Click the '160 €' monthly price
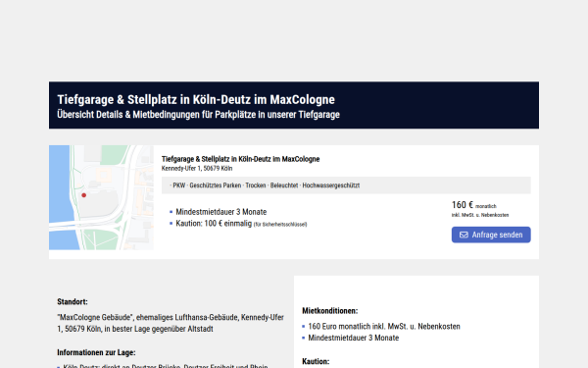This screenshot has height=368, width=588. click(463, 205)
